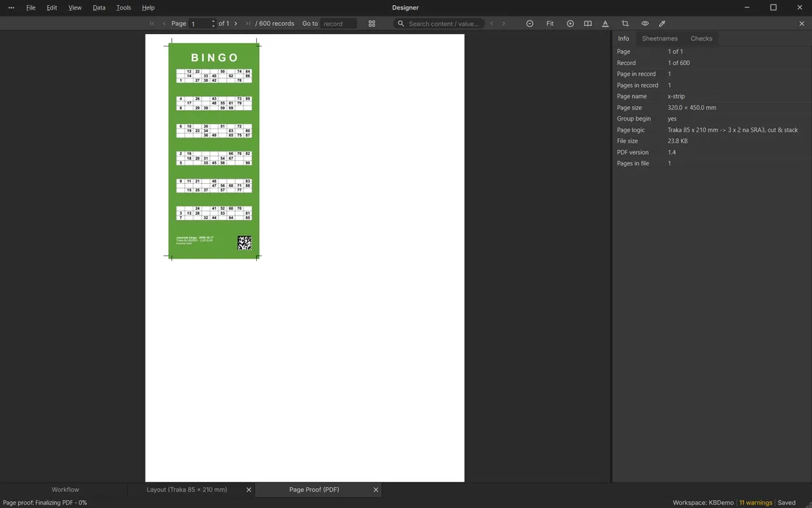
Task: Click the Workspace: KBDemo status text
Action: pyautogui.click(x=703, y=503)
